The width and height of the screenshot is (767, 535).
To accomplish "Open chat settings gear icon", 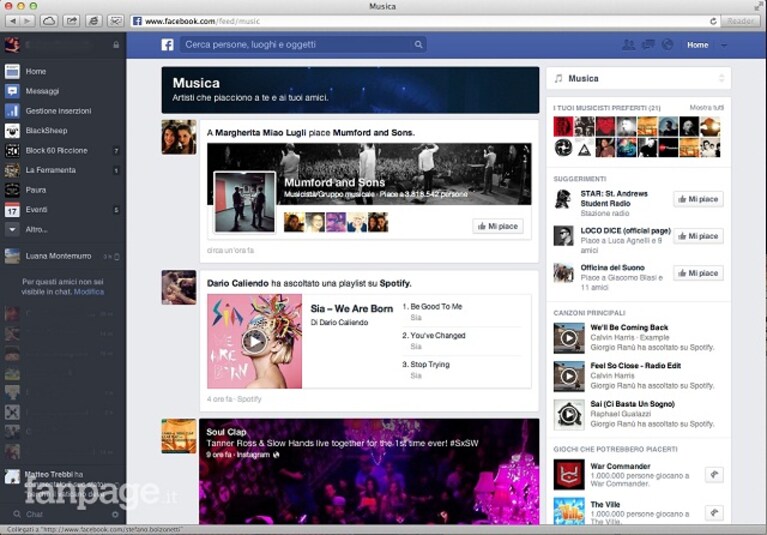I will click(x=115, y=514).
